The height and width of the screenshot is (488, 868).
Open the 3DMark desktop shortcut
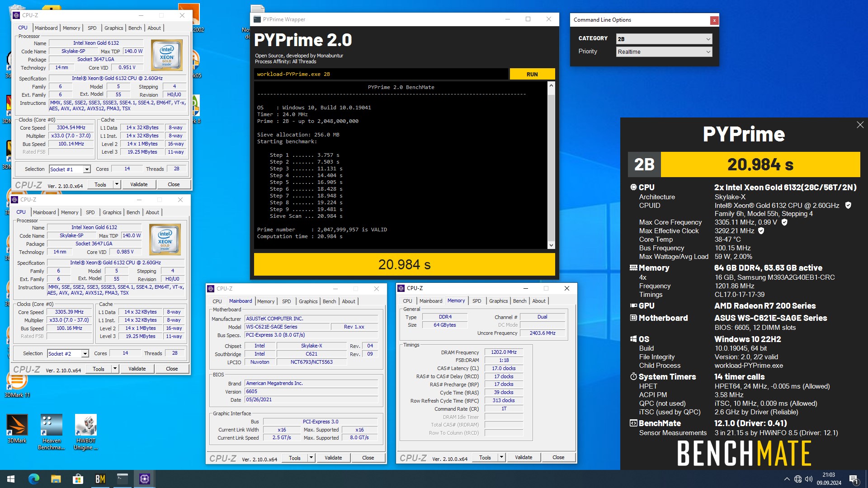tap(17, 429)
